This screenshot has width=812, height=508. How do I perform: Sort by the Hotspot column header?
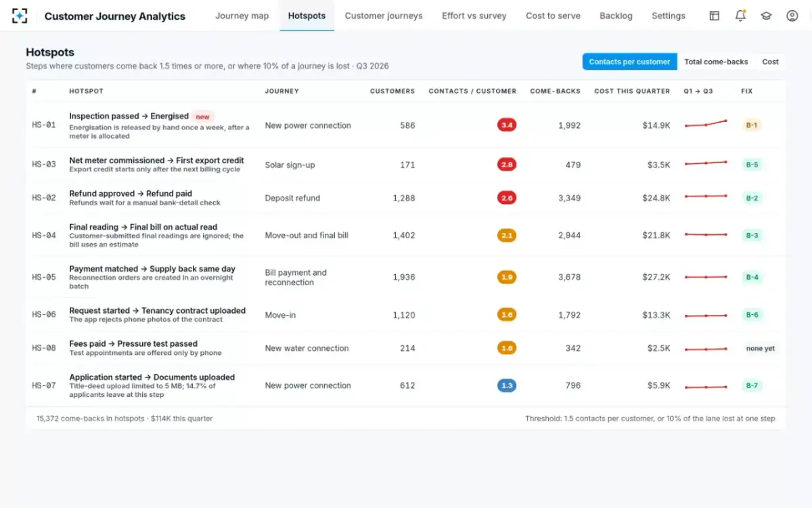pos(86,91)
